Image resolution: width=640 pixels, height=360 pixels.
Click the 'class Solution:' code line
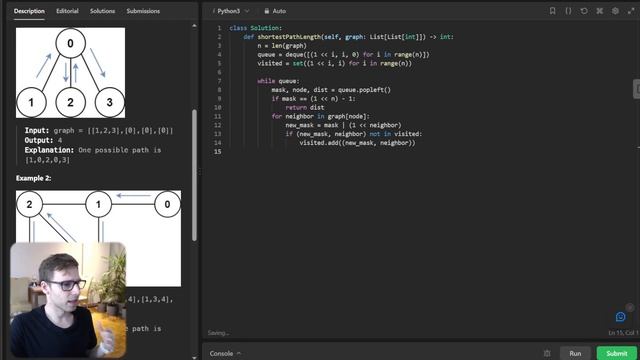click(256, 28)
